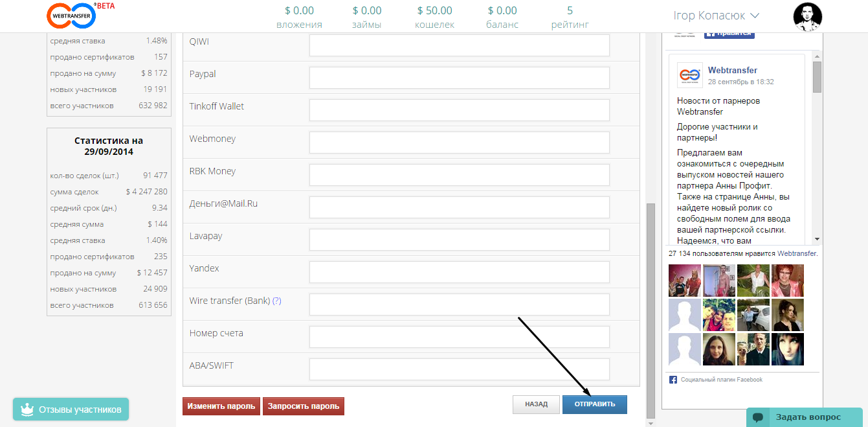Click the question mark help link for Wire transfer

point(276,301)
